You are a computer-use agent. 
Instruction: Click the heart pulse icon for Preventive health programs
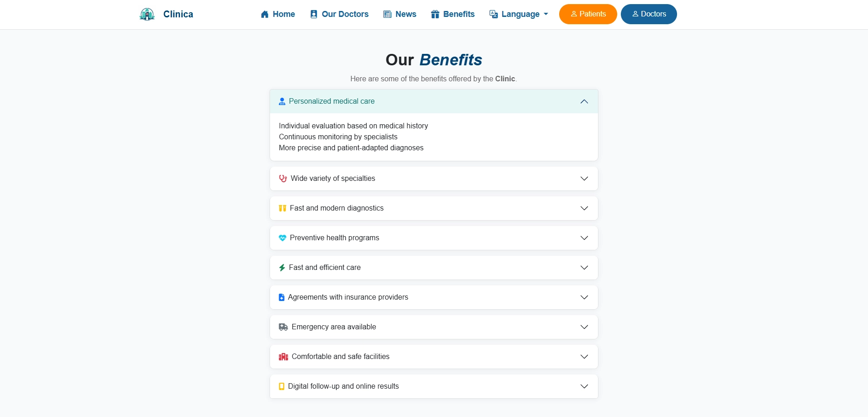(282, 238)
